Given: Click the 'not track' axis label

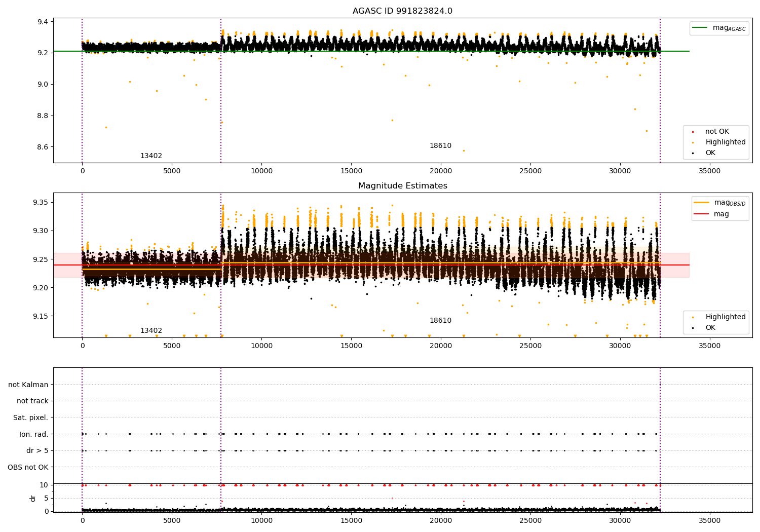Looking at the screenshot, I should 32,401.
